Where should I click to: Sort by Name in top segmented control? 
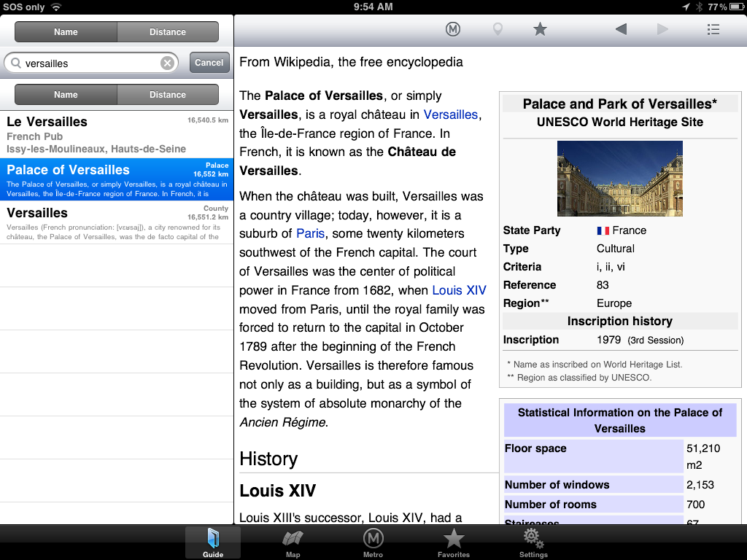[x=66, y=32]
